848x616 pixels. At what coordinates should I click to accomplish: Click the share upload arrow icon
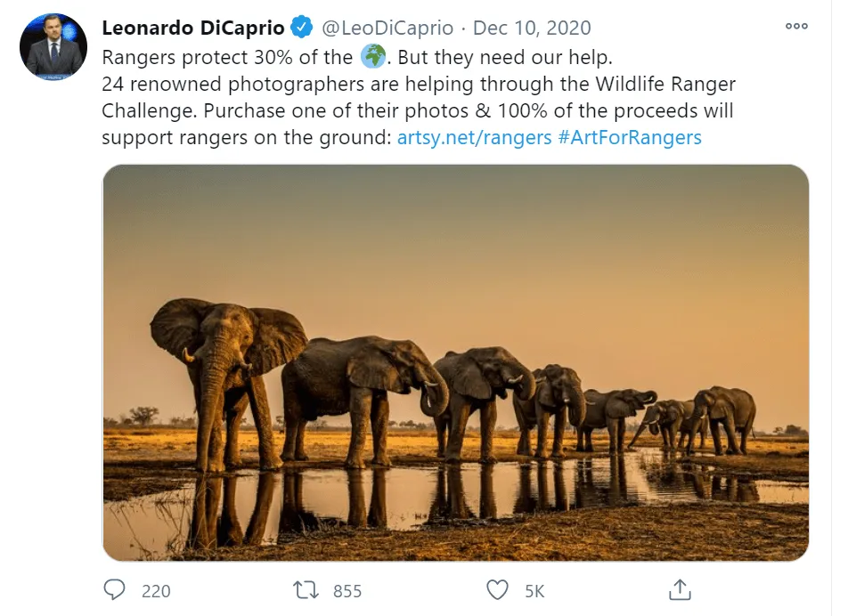pyautogui.click(x=680, y=589)
